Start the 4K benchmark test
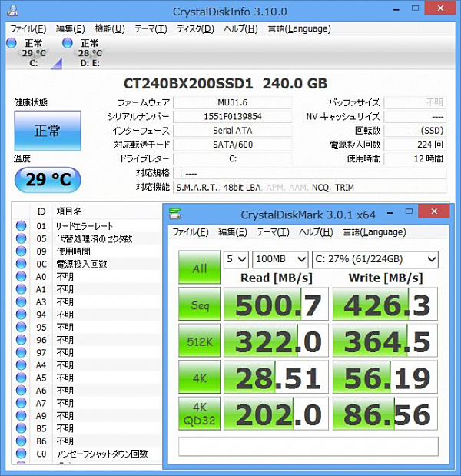461x476 pixels. [x=199, y=377]
